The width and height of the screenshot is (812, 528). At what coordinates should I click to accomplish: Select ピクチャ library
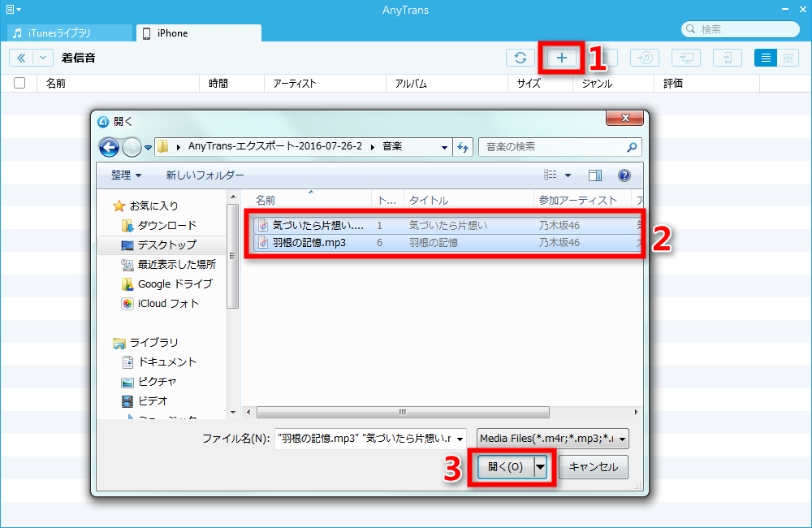[x=149, y=381]
